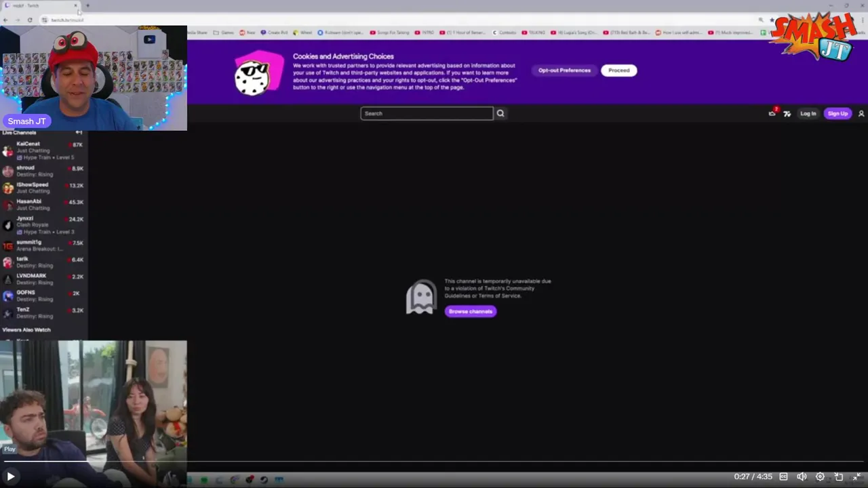The width and height of the screenshot is (868, 488).
Task: Click IShowSpeed avatar icon
Action: [8, 188]
